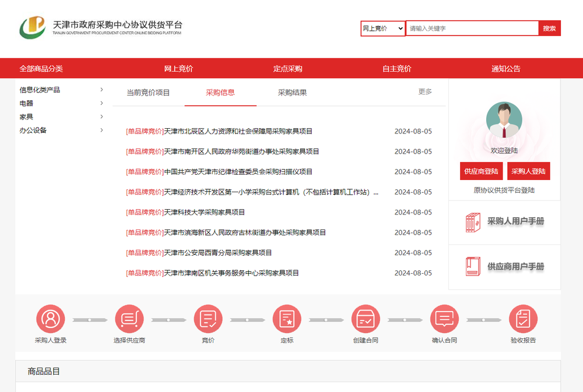
Task: Select the 选择供应商 flow icon
Action: point(129,318)
